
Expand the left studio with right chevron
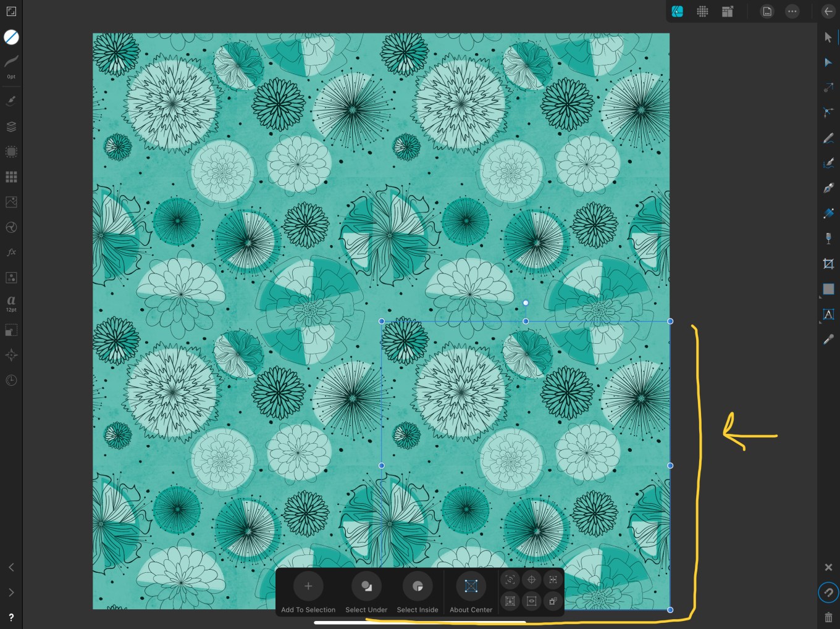[x=11, y=593]
